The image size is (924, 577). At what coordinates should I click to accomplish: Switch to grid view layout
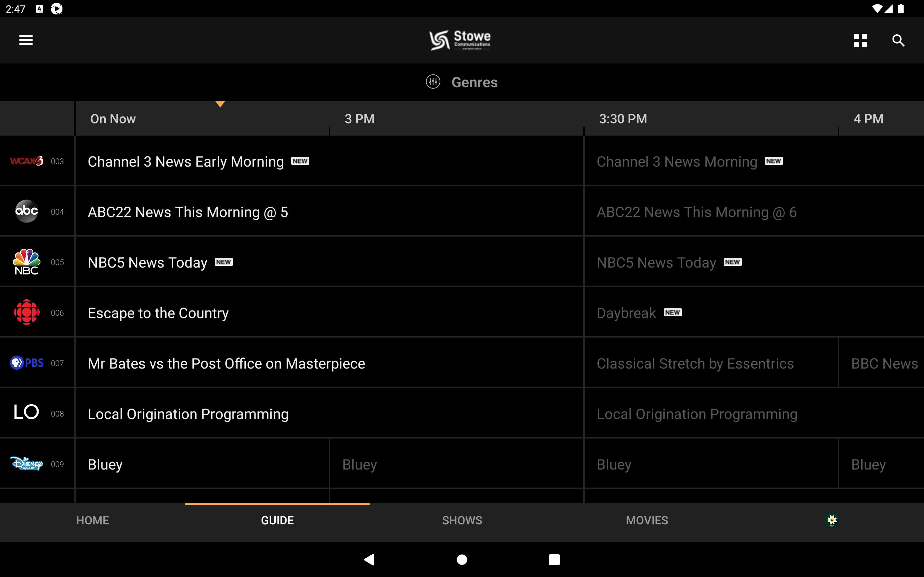860,40
